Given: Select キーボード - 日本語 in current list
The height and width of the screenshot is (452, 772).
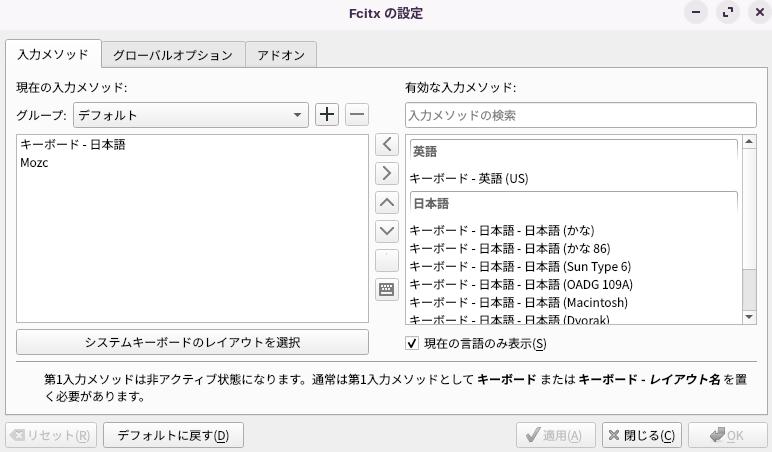Looking at the screenshot, I should click(192, 144).
